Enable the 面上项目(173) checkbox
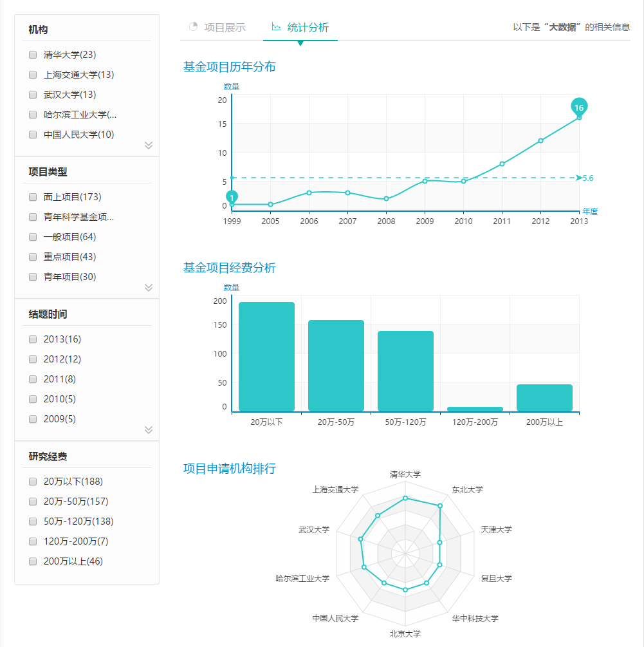Image resolution: width=644 pixels, height=647 pixels. click(33, 197)
